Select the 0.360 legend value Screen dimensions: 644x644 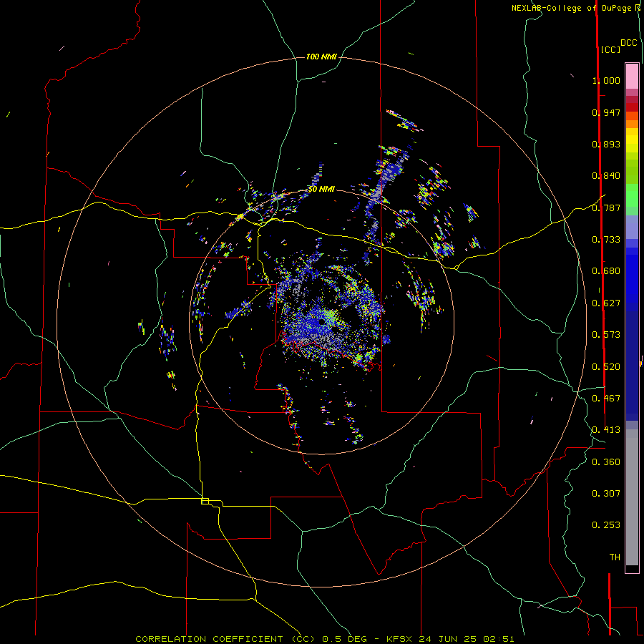coord(606,462)
